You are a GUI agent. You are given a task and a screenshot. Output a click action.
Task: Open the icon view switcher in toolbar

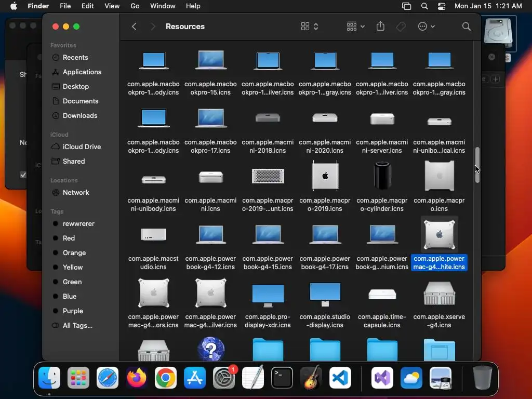[x=310, y=26]
